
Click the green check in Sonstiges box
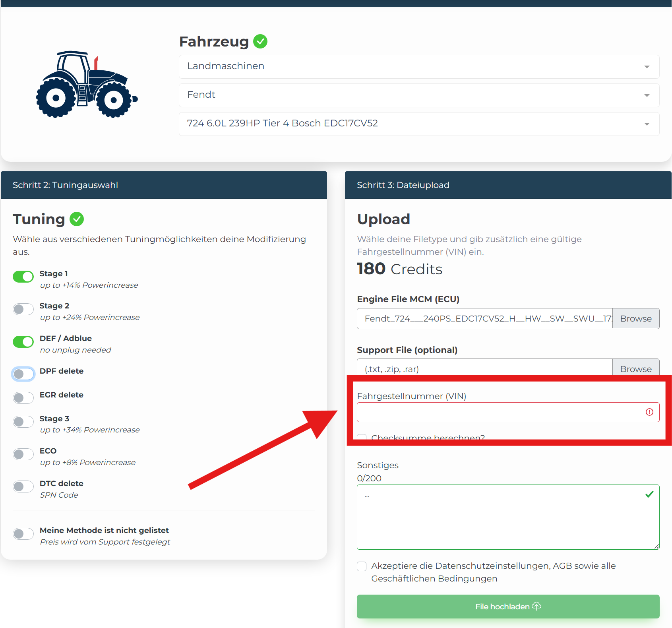click(x=649, y=494)
